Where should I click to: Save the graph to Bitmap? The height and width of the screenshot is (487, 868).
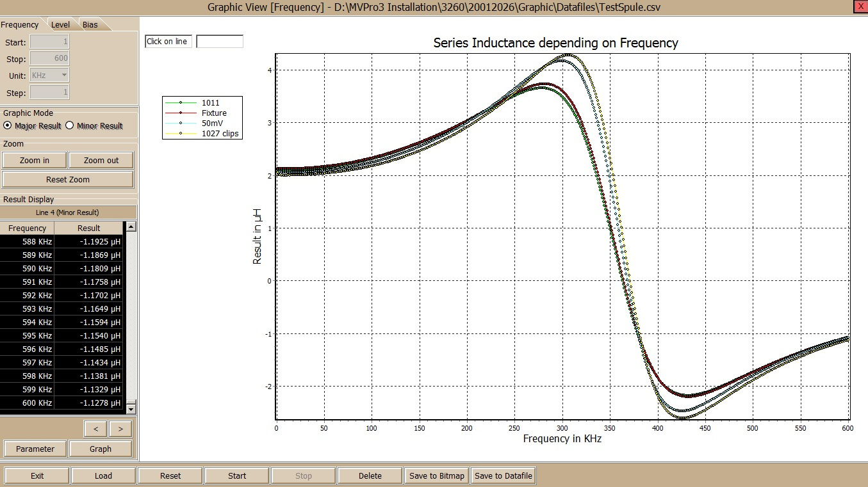(x=436, y=475)
